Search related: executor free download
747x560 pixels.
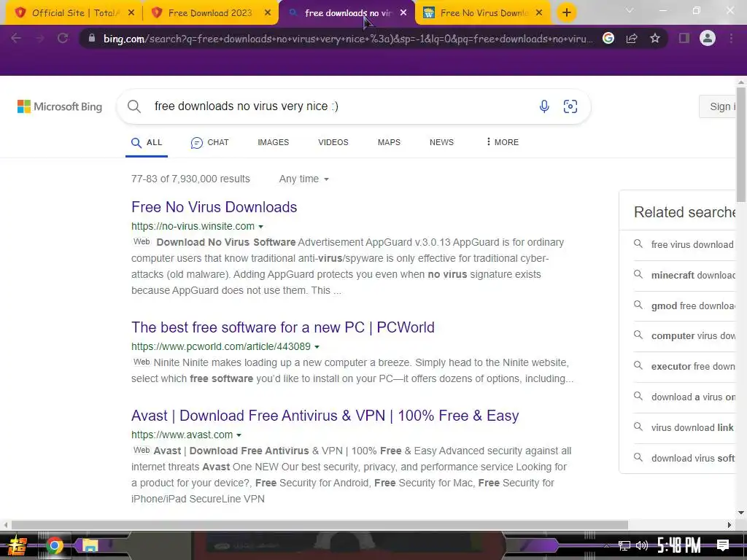[x=693, y=367]
